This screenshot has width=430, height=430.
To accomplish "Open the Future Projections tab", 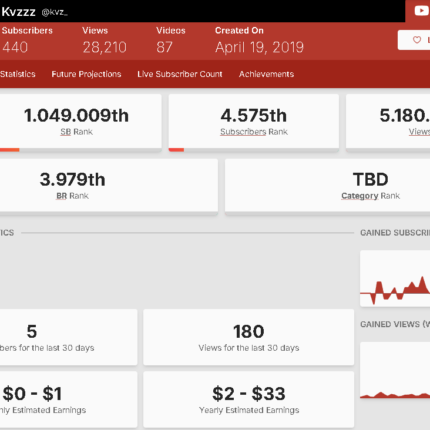I will click(x=86, y=74).
